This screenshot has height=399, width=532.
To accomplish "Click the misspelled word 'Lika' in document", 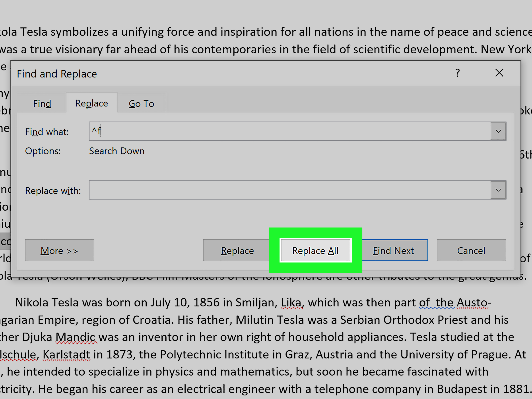I will (291, 302).
